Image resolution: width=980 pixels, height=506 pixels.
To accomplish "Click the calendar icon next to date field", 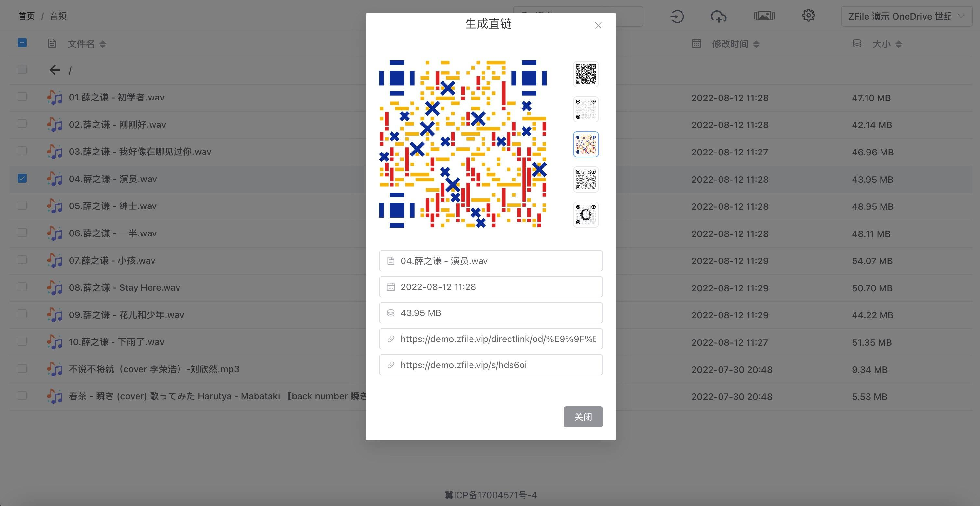I will tap(390, 286).
